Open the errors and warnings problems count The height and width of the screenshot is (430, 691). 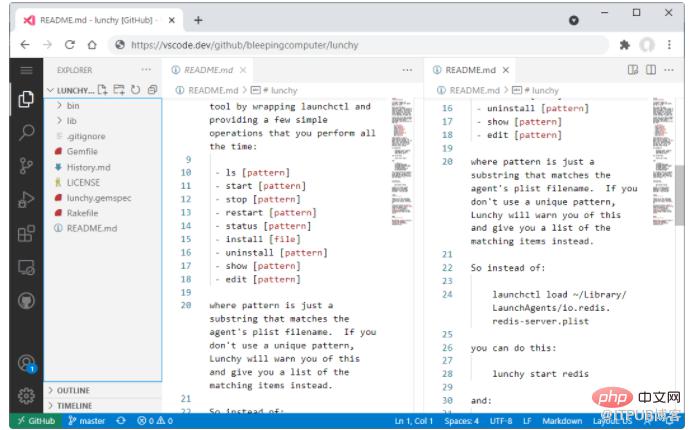[x=155, y=421]
